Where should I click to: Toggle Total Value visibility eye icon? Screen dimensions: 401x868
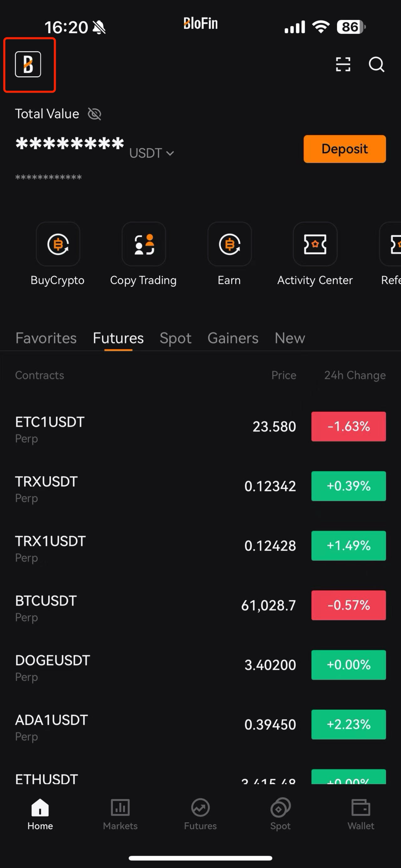click(x=94, y=114)
